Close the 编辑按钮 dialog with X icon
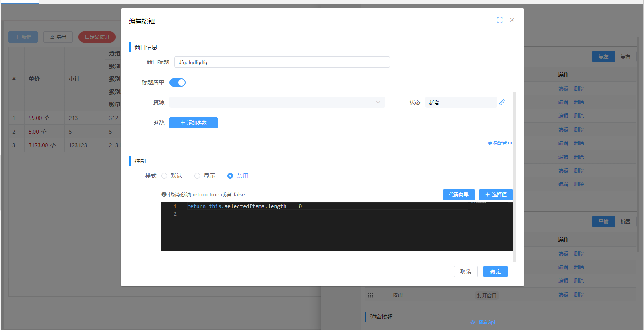The width and height of the screenshot is (644, 330). (512, 20)
